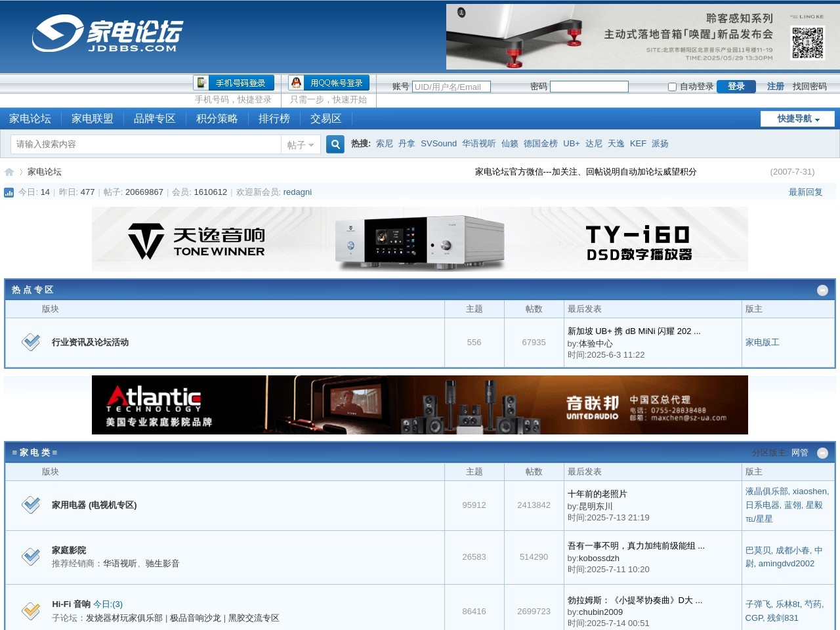The height and width of the screenshot is (630, 840).
Task: Go to the 排行榜 navigation tab
Action: coord(274,119)
